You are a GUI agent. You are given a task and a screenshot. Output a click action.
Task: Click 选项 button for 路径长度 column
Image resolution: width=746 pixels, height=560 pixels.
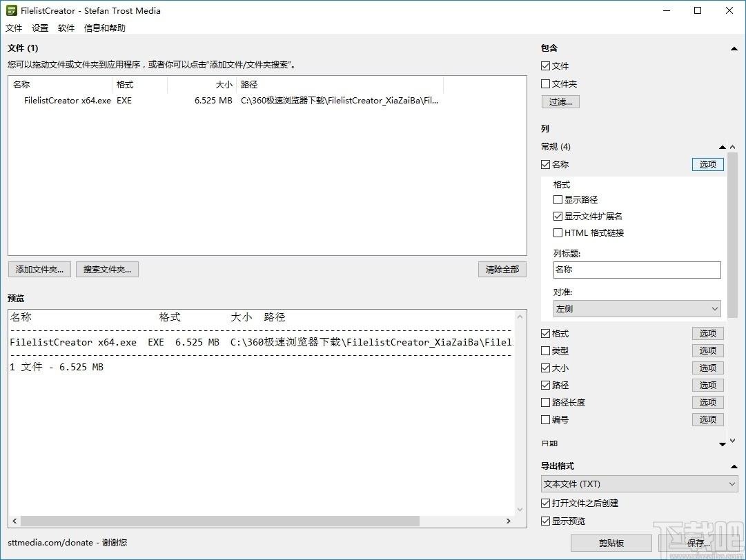[707, 403]
